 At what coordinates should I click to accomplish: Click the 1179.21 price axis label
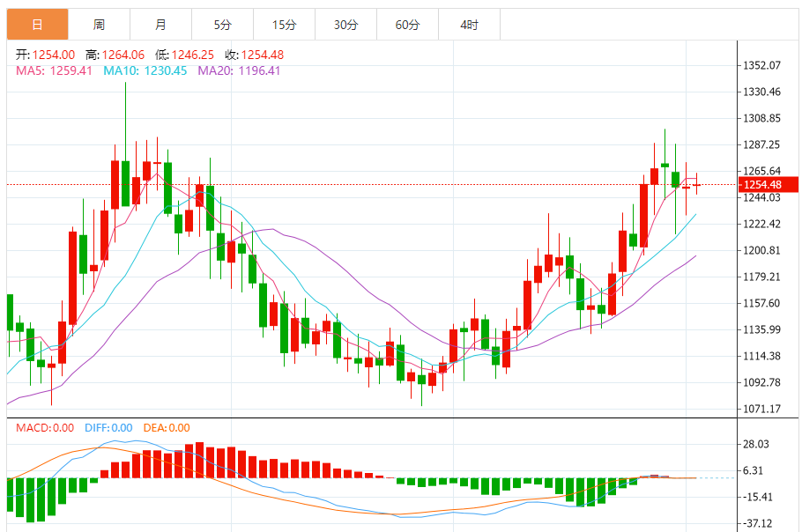point(761,277)
